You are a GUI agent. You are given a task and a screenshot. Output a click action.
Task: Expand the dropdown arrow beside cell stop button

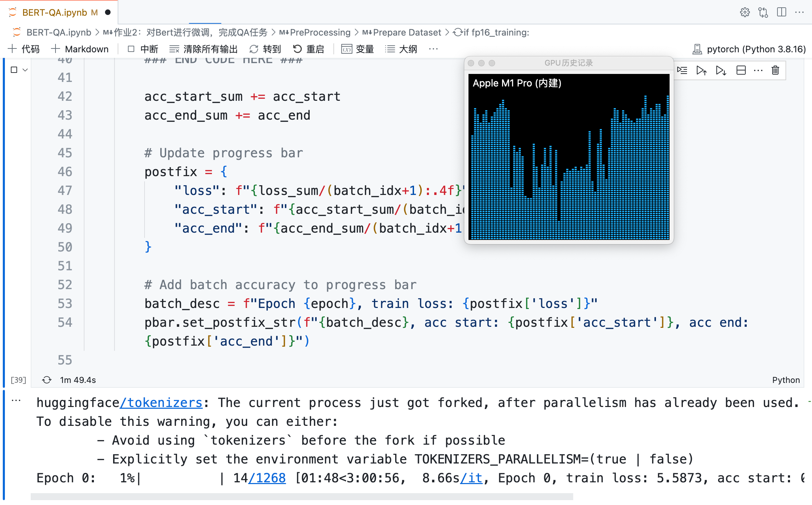click(25, 70)
